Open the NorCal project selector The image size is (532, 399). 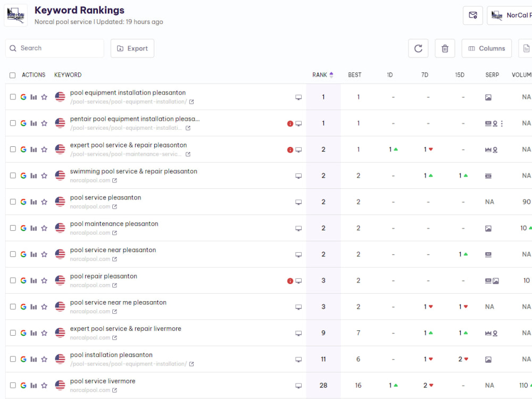click(x=510, y=15)
